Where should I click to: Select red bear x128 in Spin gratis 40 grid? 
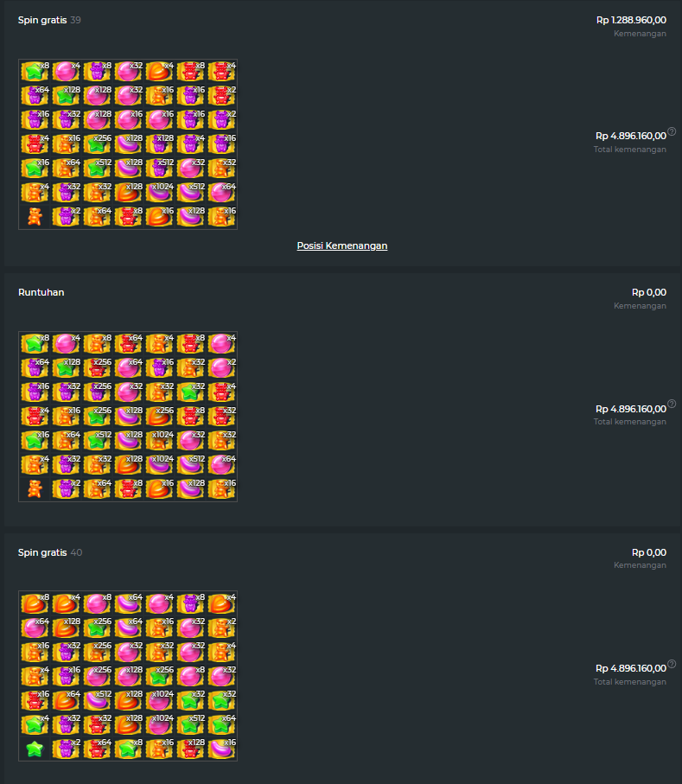[x=190, y=748]
